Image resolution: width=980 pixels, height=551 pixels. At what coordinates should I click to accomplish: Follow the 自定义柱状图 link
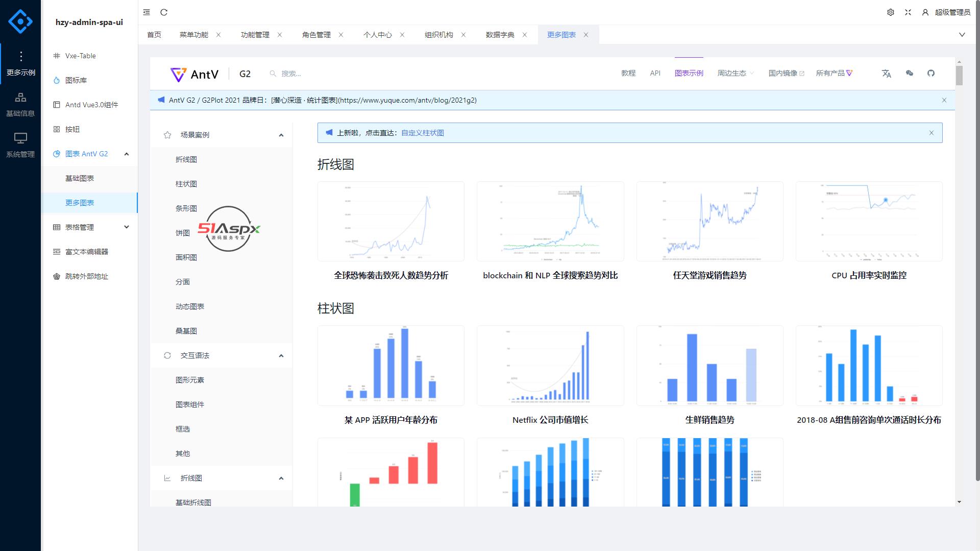(423, 133)
